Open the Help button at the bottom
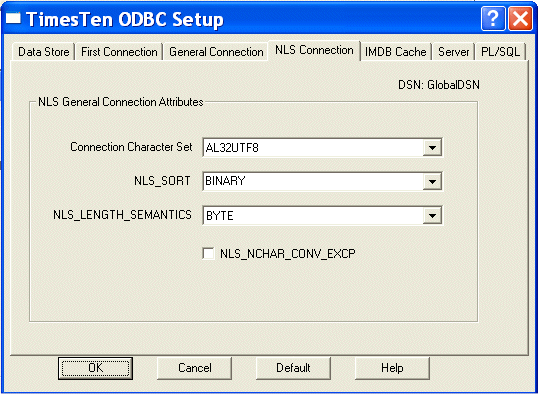 (392, 368)
